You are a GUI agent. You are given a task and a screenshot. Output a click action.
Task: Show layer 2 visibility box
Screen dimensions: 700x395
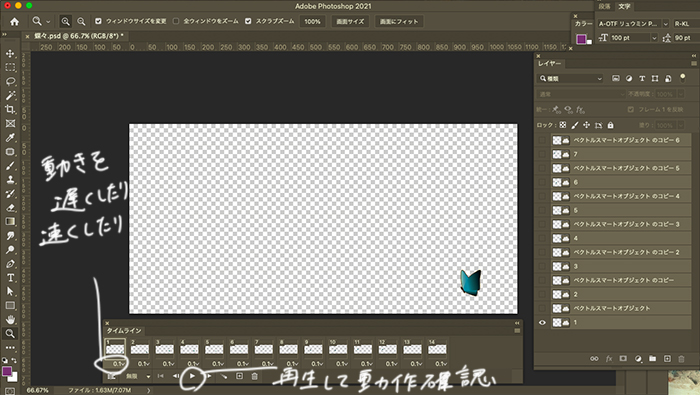click(542, 295)
